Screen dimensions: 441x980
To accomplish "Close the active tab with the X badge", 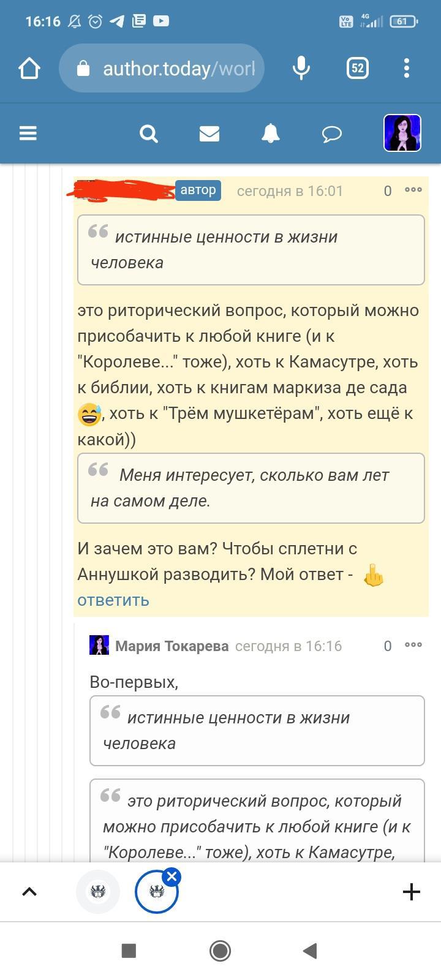I will tap(171, 877).
